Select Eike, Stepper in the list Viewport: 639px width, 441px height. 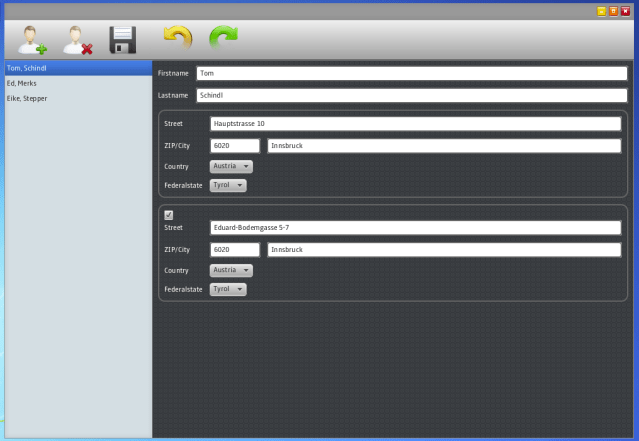[x=78, y=98]
